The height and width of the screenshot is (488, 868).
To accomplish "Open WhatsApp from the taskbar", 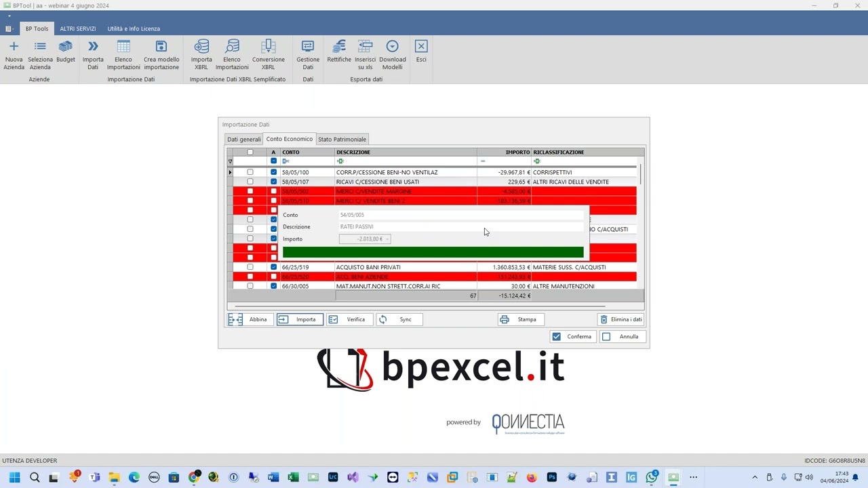I will (652, 477).
